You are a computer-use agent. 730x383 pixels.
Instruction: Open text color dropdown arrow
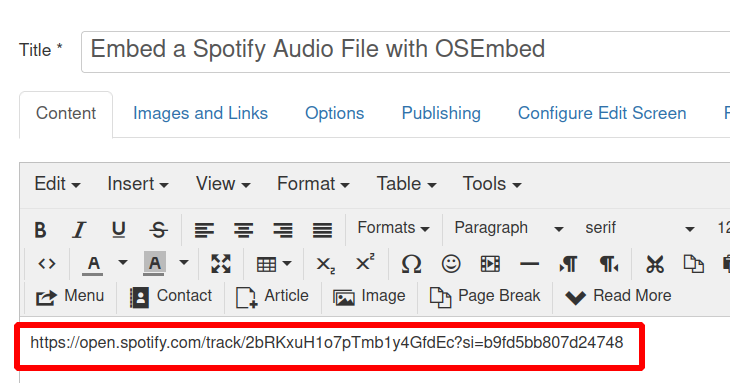[122, 263]
